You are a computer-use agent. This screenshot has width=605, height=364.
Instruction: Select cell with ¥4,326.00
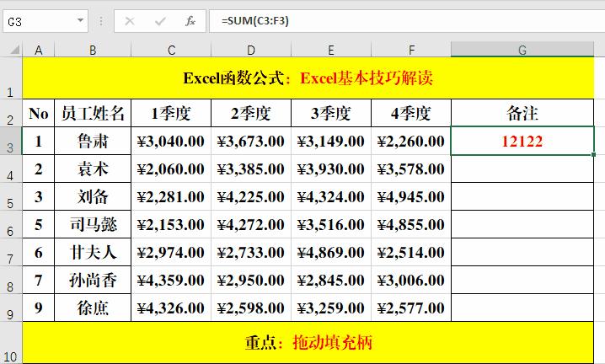[x=171, y=308]
